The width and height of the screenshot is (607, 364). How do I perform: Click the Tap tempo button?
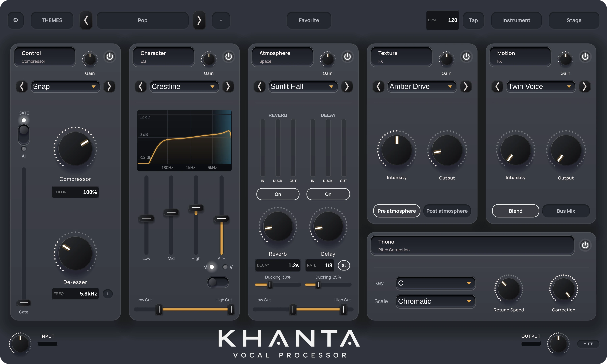click(473, 20)
